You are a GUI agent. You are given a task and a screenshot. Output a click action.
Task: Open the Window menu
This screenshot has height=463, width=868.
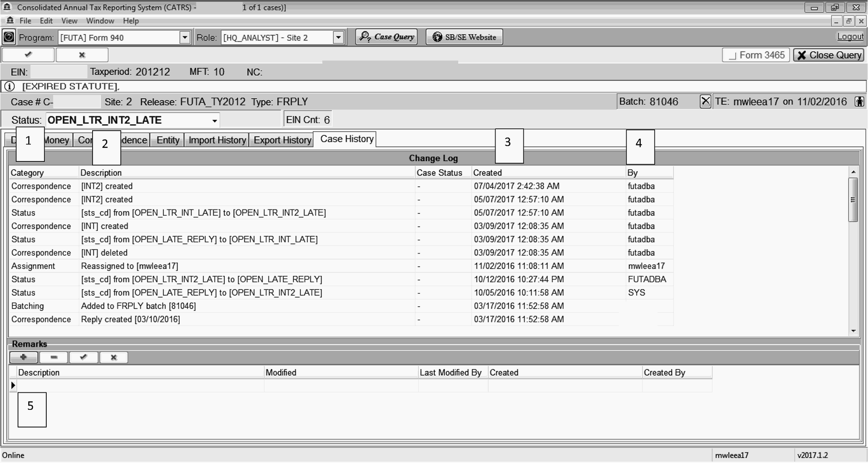pos(100,21)
